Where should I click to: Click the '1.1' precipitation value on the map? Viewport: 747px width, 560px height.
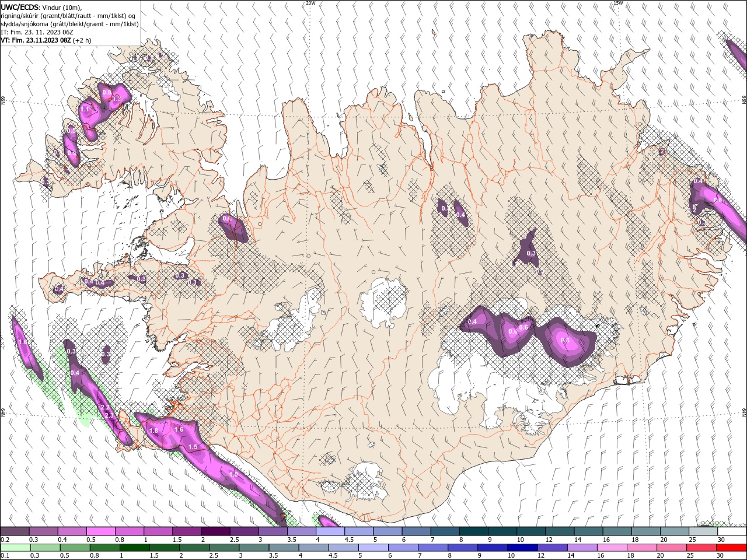click(x=85, y=109)
